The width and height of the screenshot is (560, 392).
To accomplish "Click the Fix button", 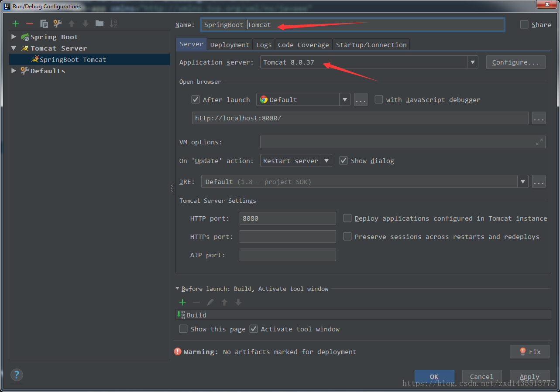I will 529,352.
